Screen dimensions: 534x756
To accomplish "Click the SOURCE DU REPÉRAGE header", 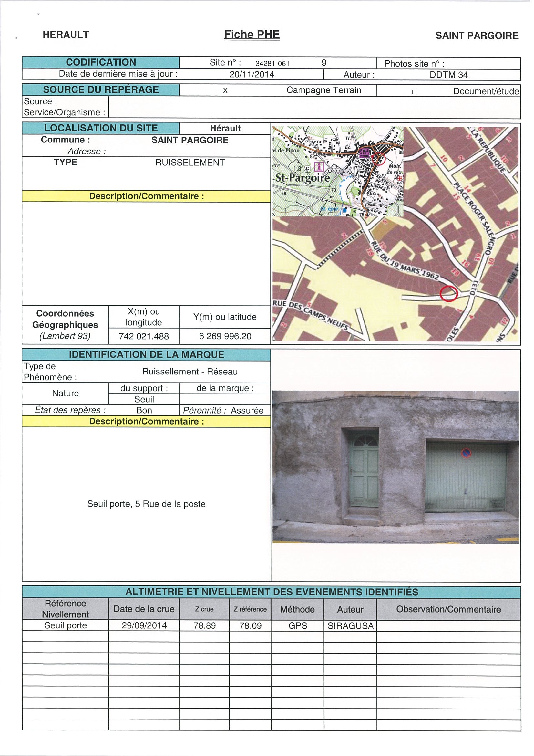I will (x=101, y=89).
